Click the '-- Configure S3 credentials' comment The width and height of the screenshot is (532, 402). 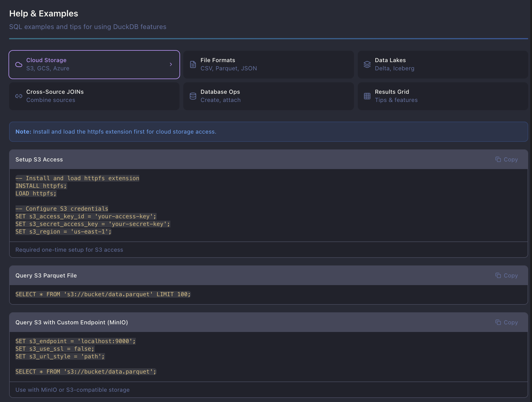62,209
